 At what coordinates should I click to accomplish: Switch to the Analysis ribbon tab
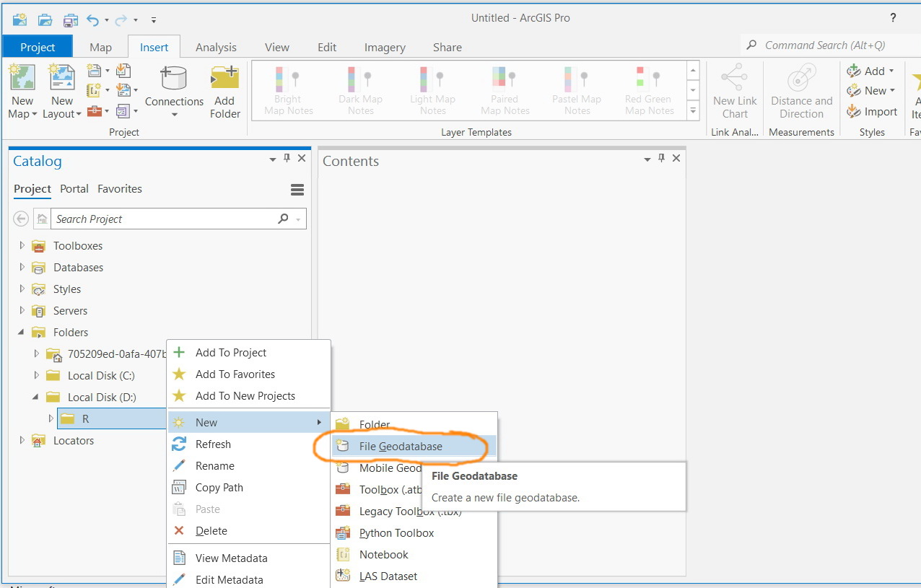[x=216, y=47]
